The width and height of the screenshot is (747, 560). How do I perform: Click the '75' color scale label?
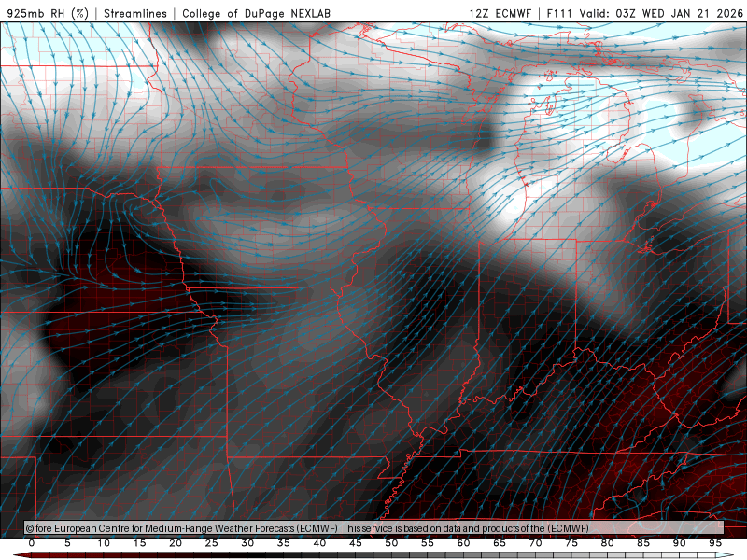click(x=571, y=543)
